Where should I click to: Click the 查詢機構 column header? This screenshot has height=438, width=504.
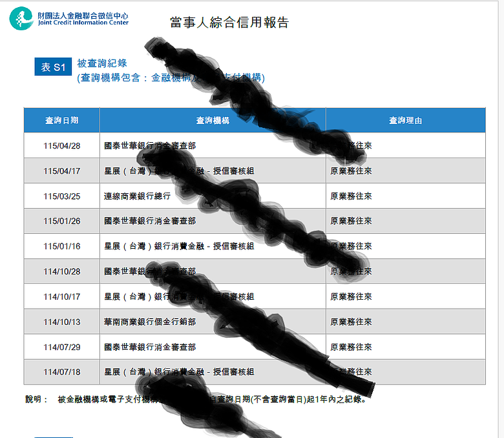coord(213,120)
